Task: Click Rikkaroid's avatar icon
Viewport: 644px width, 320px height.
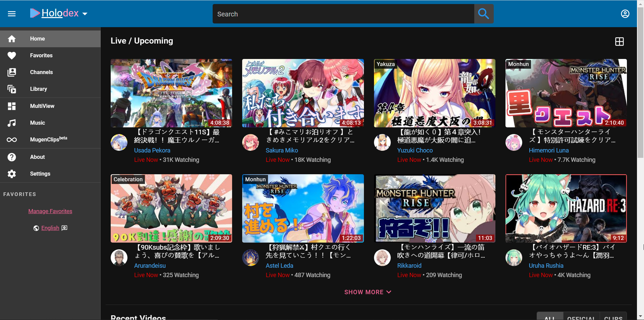Action: (x=382, y=258)
